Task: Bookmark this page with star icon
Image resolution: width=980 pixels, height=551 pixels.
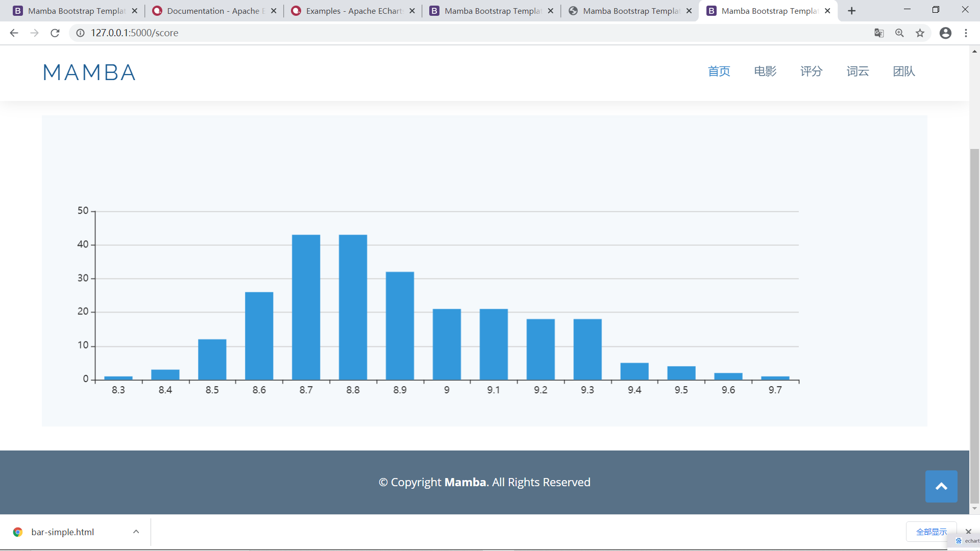Action: 920,33
